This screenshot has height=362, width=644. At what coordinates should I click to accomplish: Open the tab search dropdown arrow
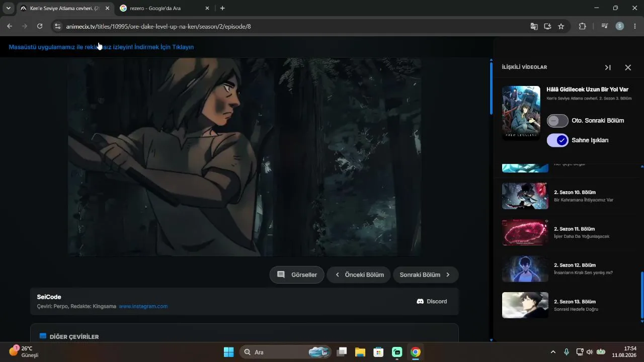tap(8, 8)
